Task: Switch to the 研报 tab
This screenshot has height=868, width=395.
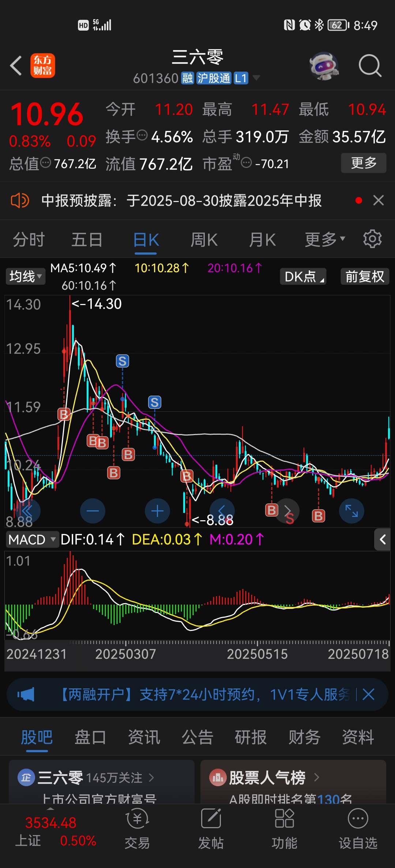Action: (x=251, y=737)
